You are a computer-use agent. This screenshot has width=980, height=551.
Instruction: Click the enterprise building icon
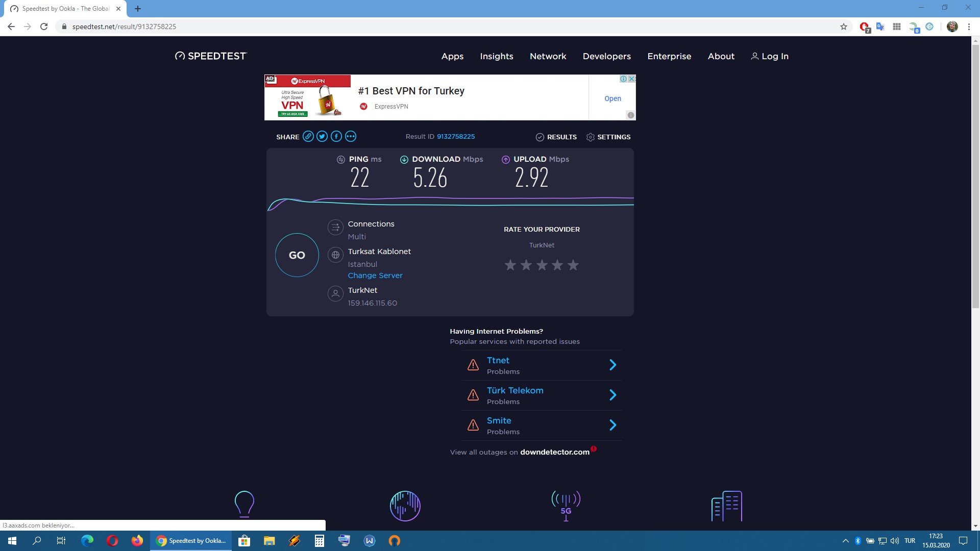727,506
